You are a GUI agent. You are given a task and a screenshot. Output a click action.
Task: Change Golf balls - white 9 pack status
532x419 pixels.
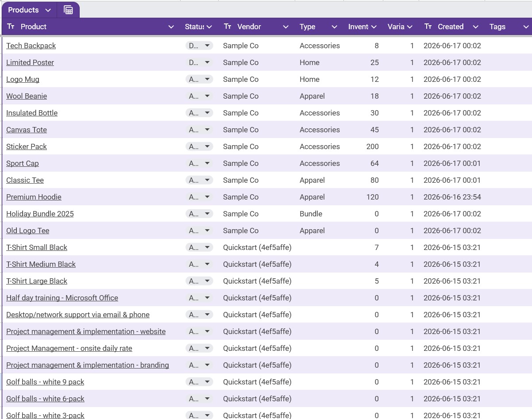tap(199, 382)
